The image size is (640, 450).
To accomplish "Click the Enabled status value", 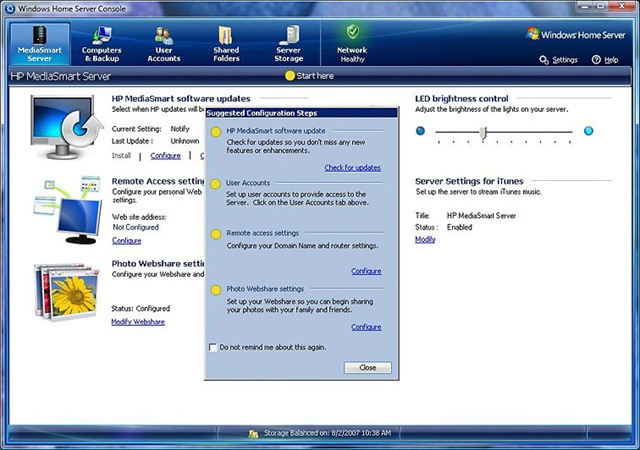I will coord(459,227).
